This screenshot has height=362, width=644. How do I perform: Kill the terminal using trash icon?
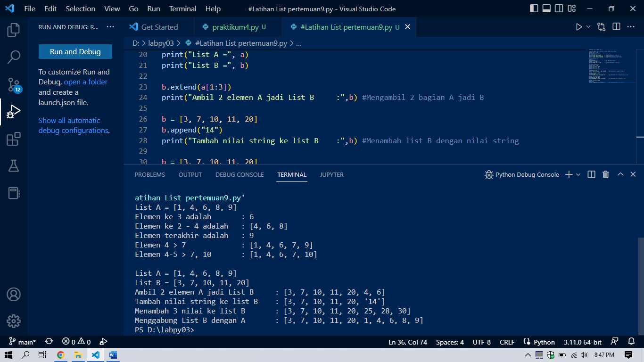pyautogui.click(x=606, y=174)
